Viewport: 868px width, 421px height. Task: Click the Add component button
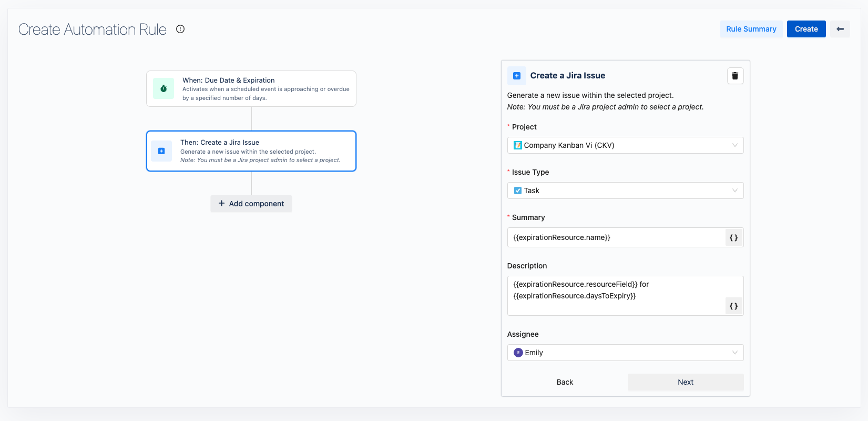[251, 204]
